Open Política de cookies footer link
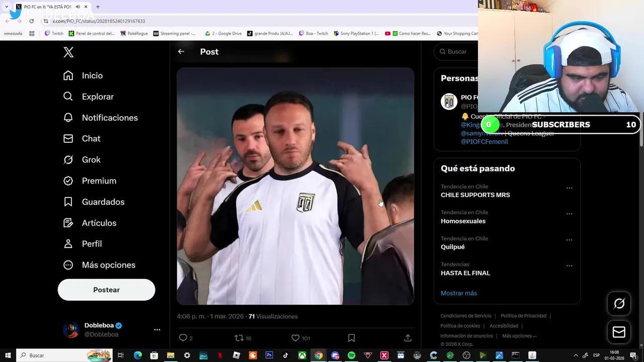 pyautogui.click(x=460, y=326)
